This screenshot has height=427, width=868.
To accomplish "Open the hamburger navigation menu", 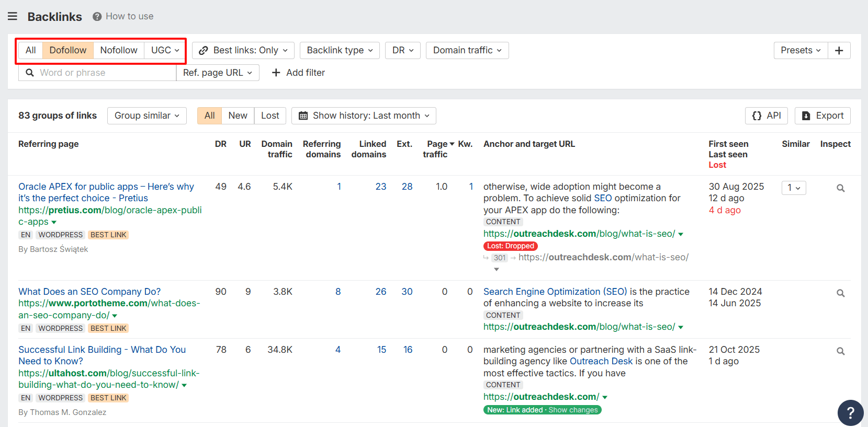I will (x=13, y=17).
